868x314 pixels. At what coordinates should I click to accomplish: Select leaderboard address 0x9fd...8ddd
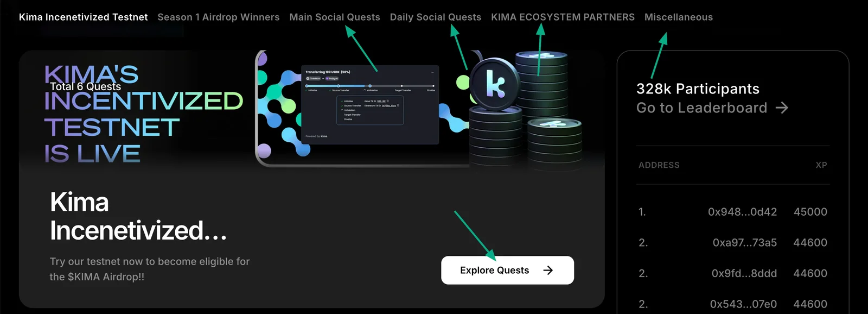pyautogui.click(x=744, y=273)
